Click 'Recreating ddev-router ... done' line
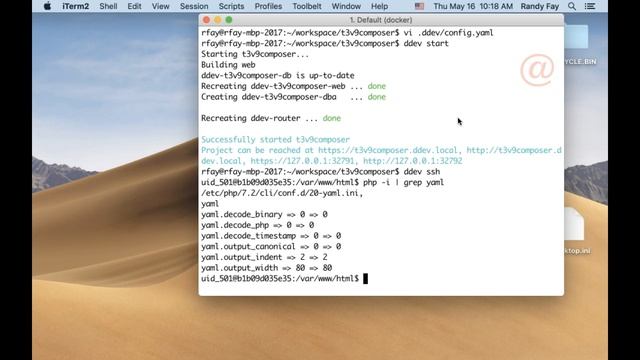The image size is (640, 360). [271, 118]
